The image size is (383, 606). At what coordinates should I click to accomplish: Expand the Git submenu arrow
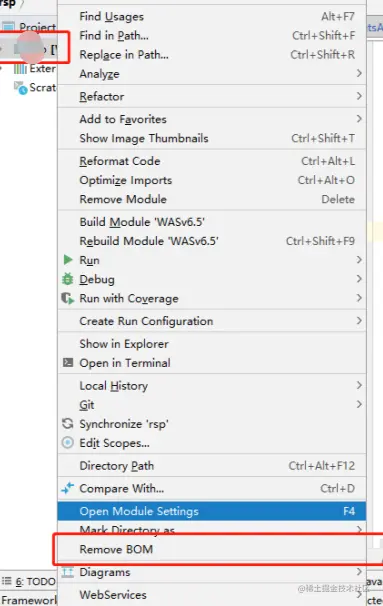point(359,404)
